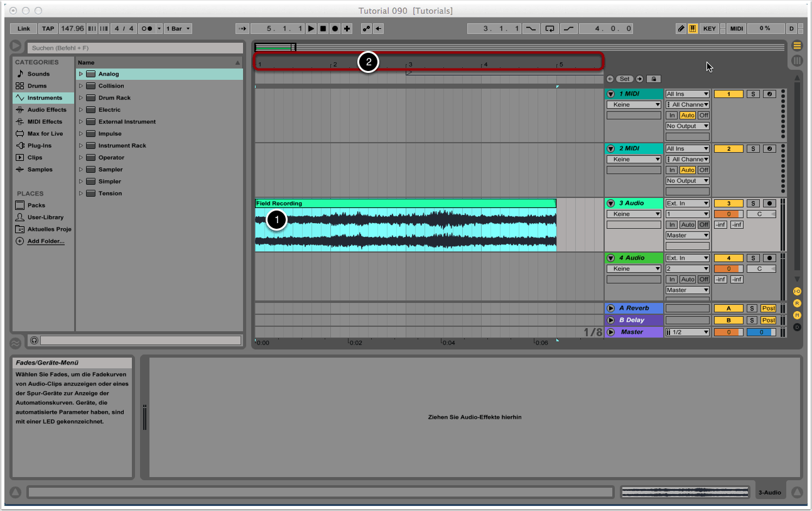Toggle the computer MIDI keyboard icon
812x511 pixels.
pyautogui.click(x=693, y=29)
